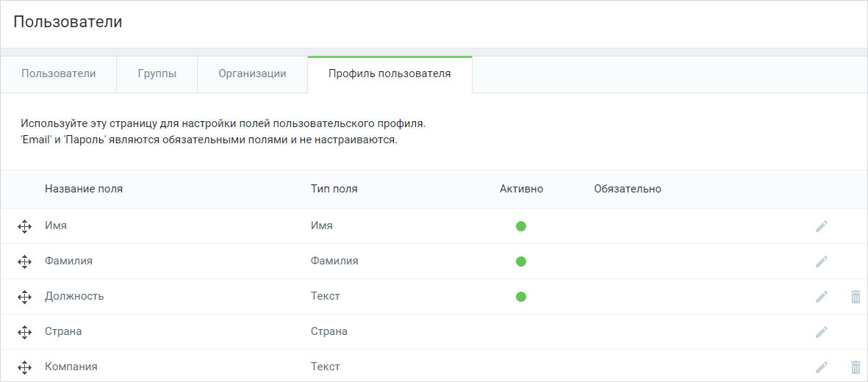This screenshot has width=868, height=382.
Task: Click the Страна field name cell
Action: coord(63,331)
